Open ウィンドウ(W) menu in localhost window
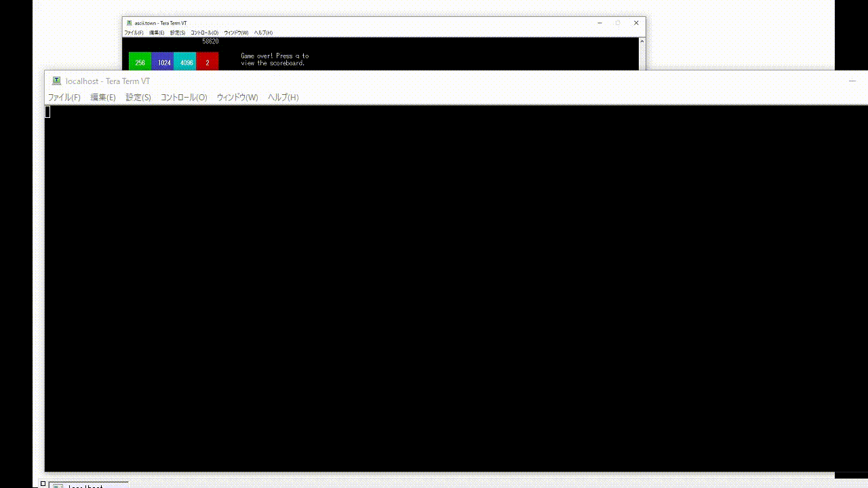Screen dimensions: 868x488 [237, 98]
